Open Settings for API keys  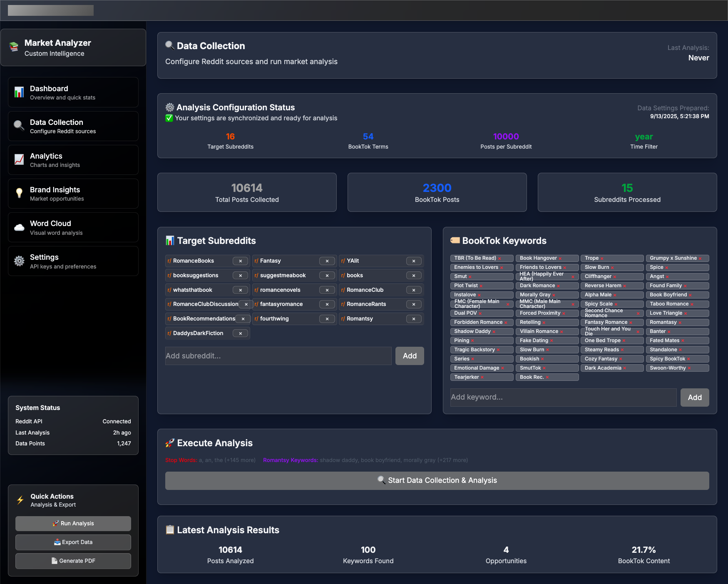[73, 261]
